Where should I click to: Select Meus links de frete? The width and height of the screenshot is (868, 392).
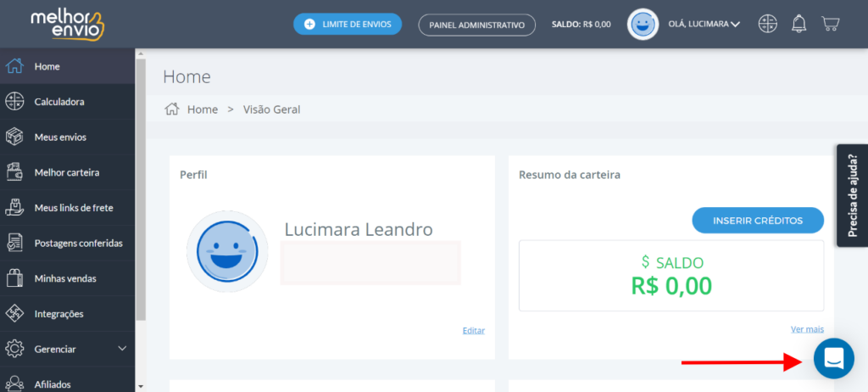tap(68, 208)
